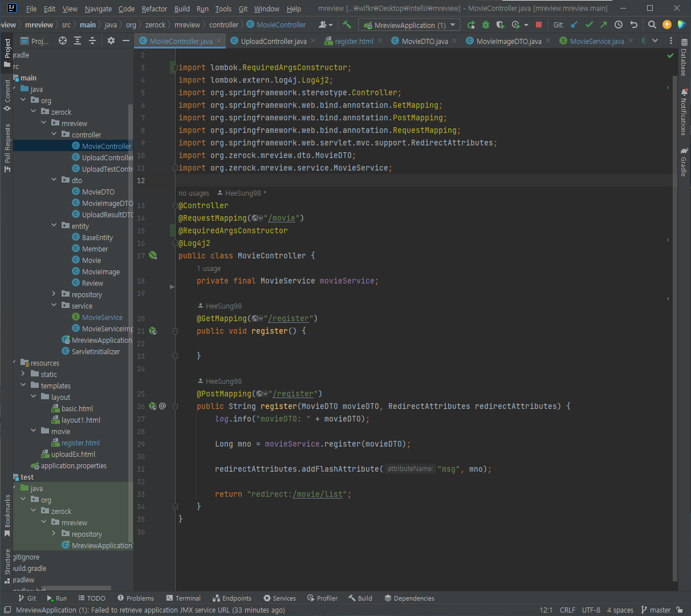The width and height of the screenshot is (691, 616).
Task: Open the Tools menu
Action: click(223, 9)
